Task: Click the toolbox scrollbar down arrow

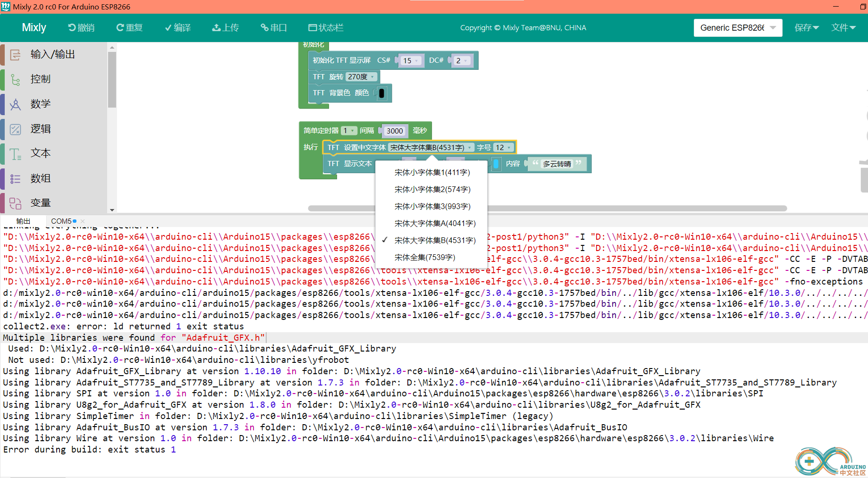Action: (x=112, y=210)
